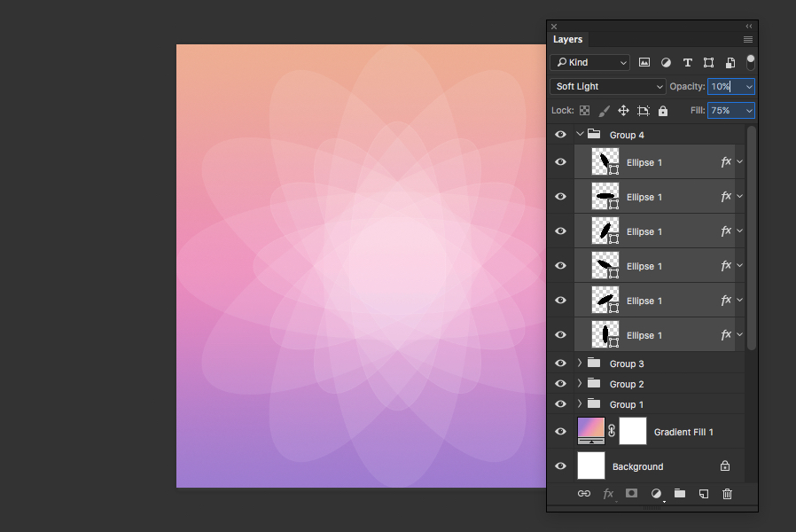This screenshot has width=796, height=532.
Task: Click the Background layer thumbnail
Action: [591, 465]
